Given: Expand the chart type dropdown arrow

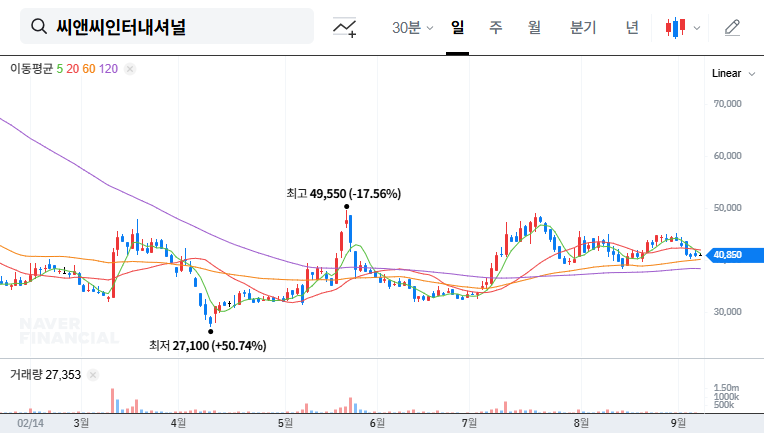Looking at the screenshot, I should coord(697,28).
